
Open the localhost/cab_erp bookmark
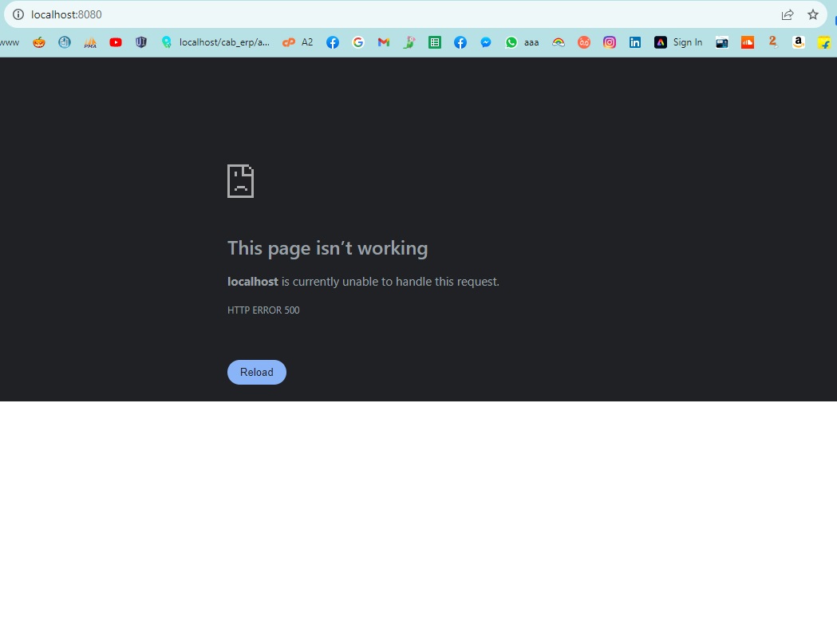pos(215,42)
